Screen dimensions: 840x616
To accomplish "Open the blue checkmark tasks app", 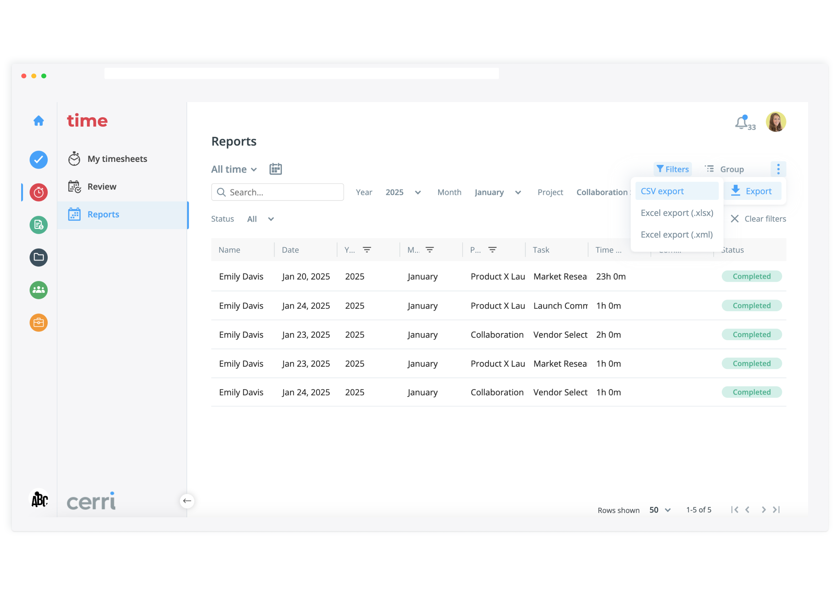I will point(39,160).
